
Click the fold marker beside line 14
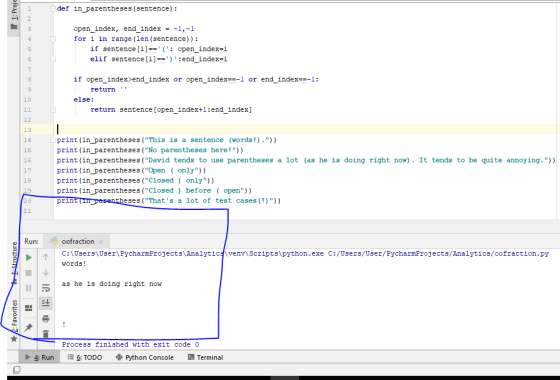pyautogui.click(x=53, y=140)
